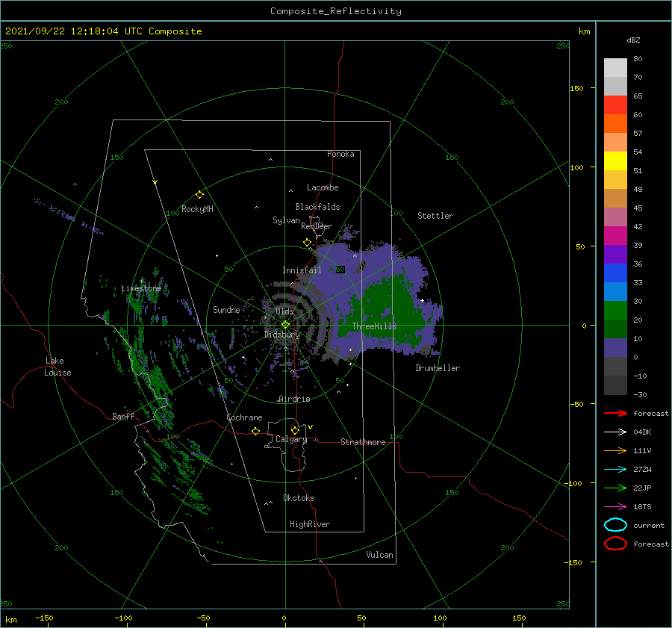The image size is (672, 628).
Task: Click the Lake Louise label
Action: (x=57, y=367)
